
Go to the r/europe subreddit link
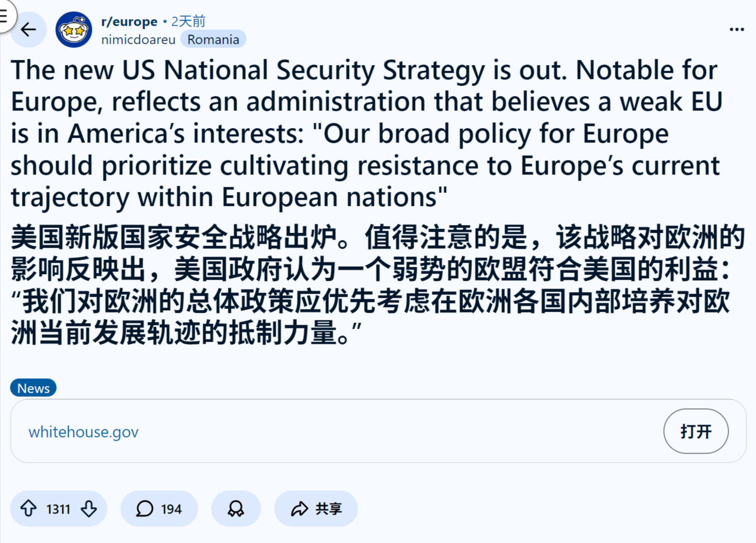click(129, 22)
